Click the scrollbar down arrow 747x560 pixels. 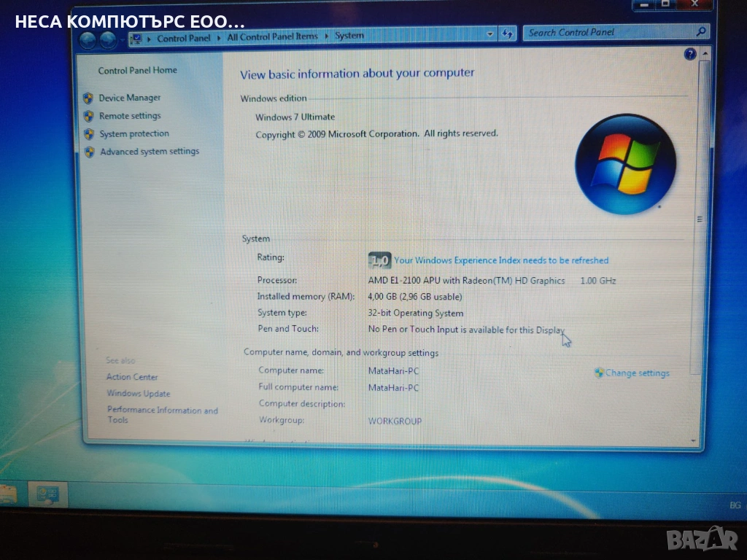point(693,440)
